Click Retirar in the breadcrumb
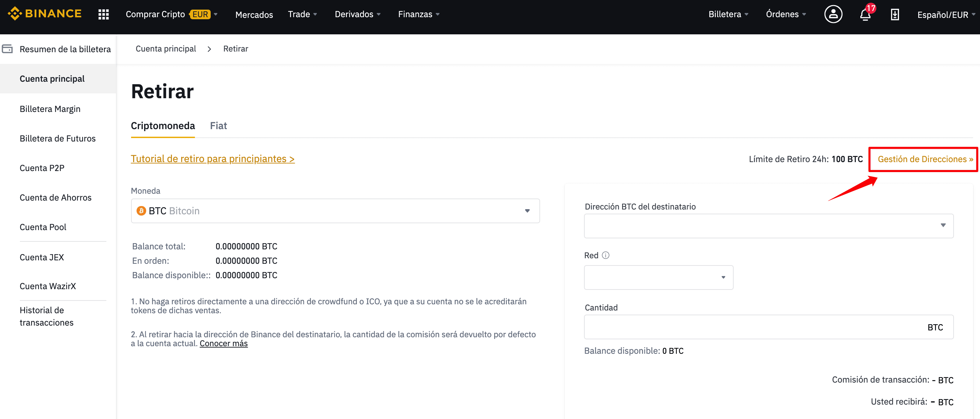This screenshot has height=419, width=980. [235, 49]
